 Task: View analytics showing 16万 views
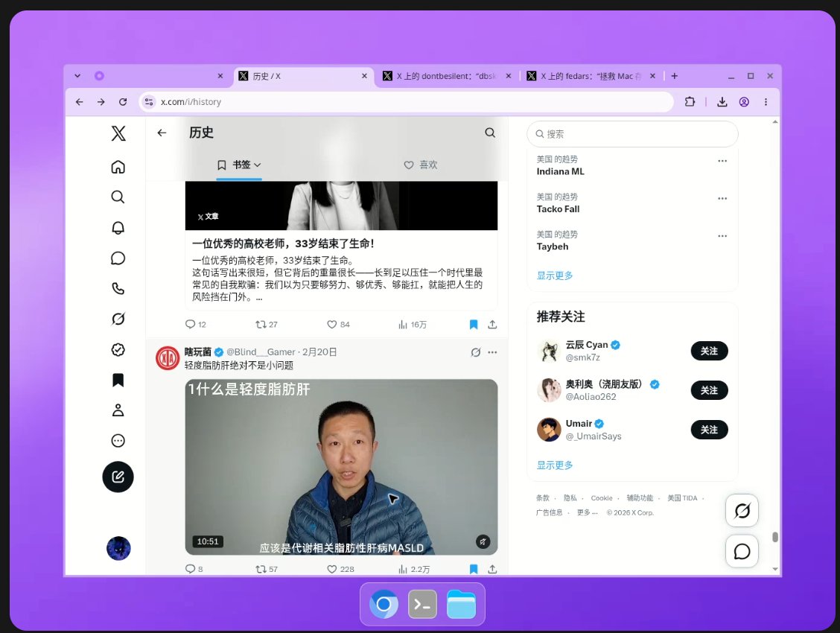tap(412, 325)
